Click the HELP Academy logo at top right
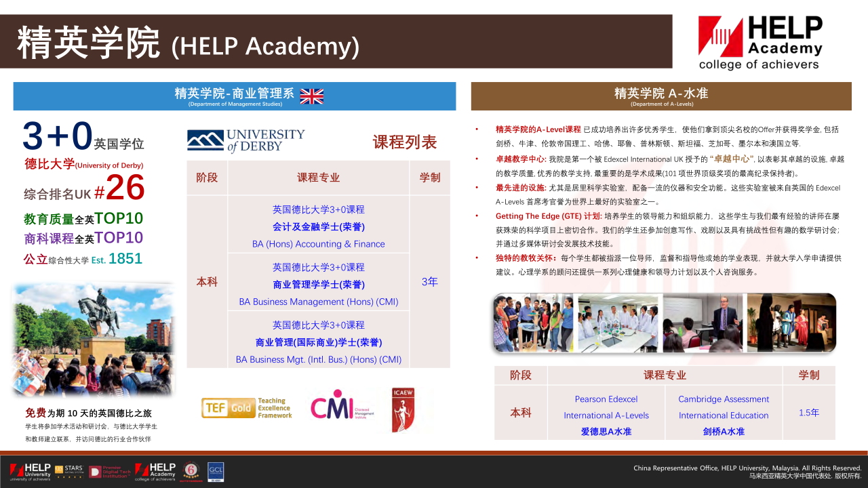This screenshot has height=488, width=868. 760,43
